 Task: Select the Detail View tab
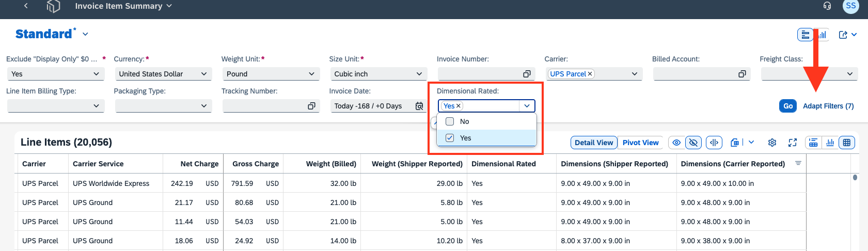click(x=594, y=143)
